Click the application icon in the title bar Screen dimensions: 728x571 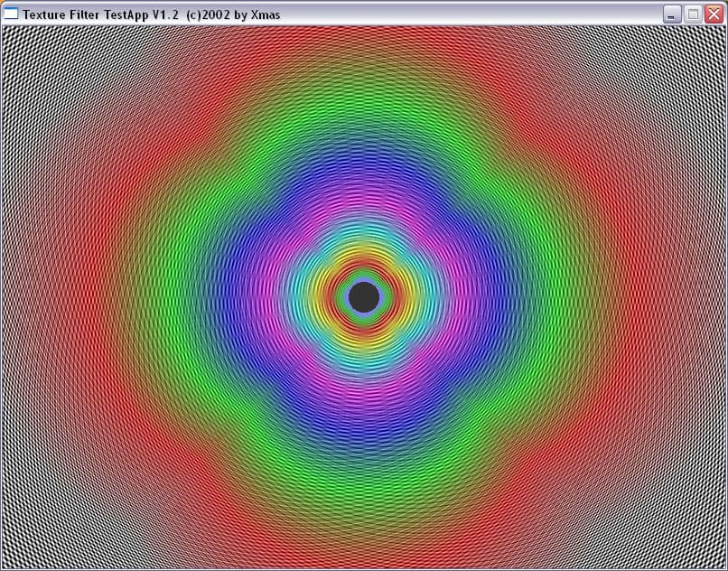10,14
